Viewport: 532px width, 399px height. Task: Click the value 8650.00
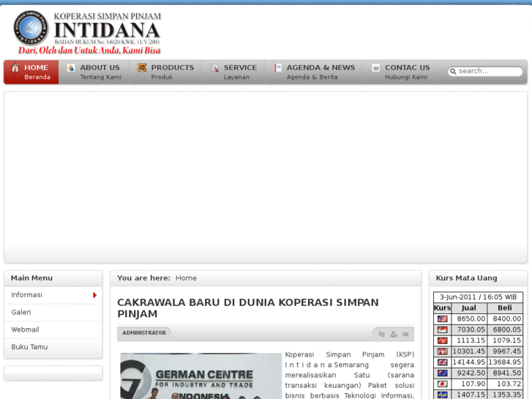click(x=471, y=319)
